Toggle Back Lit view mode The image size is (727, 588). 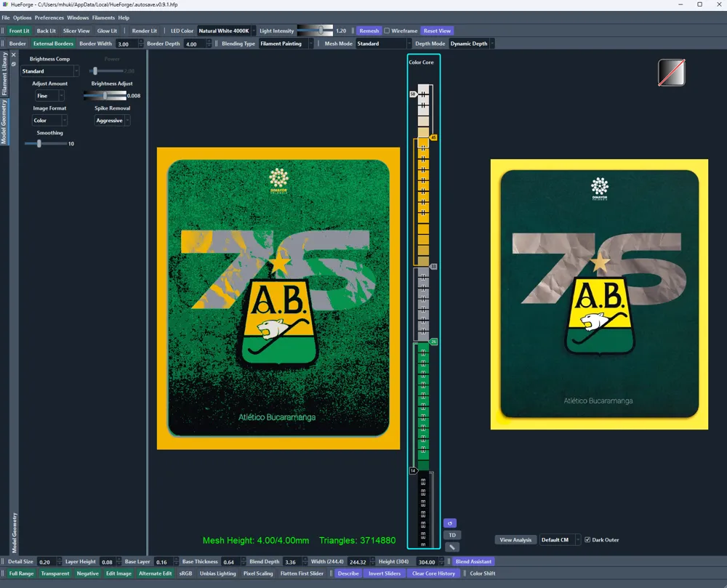[47, 31]
